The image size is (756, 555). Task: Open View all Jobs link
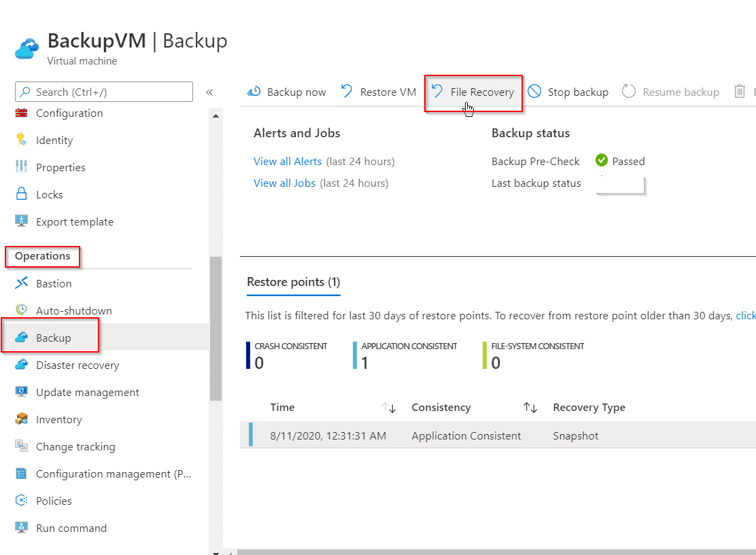click(284, 183)
